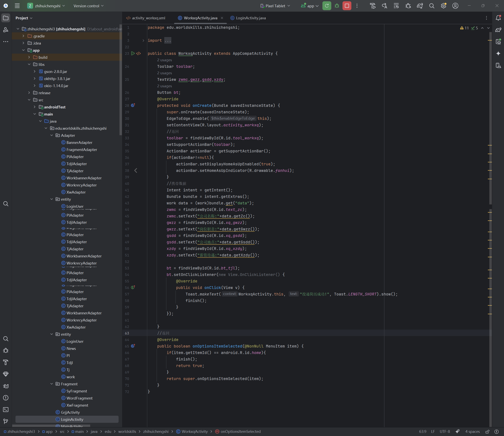
Task: Open the Notifications bell panel
Action: tap(498, 18)
